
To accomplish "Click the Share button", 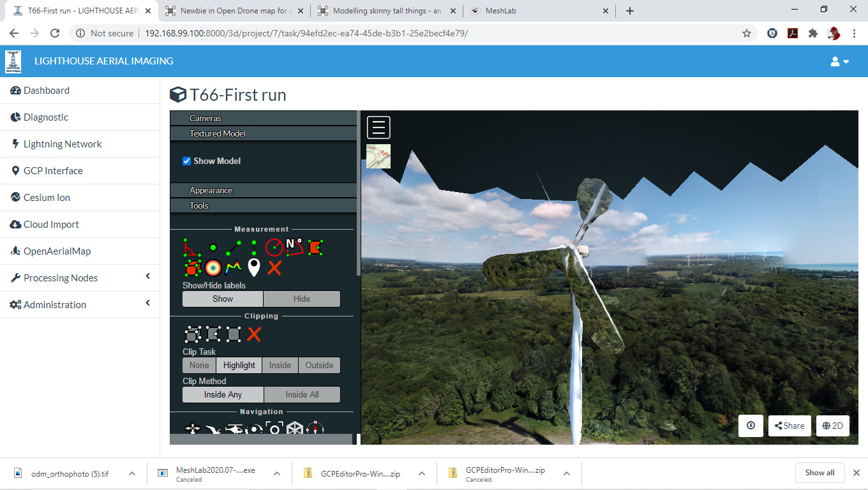I will [789, 426].
